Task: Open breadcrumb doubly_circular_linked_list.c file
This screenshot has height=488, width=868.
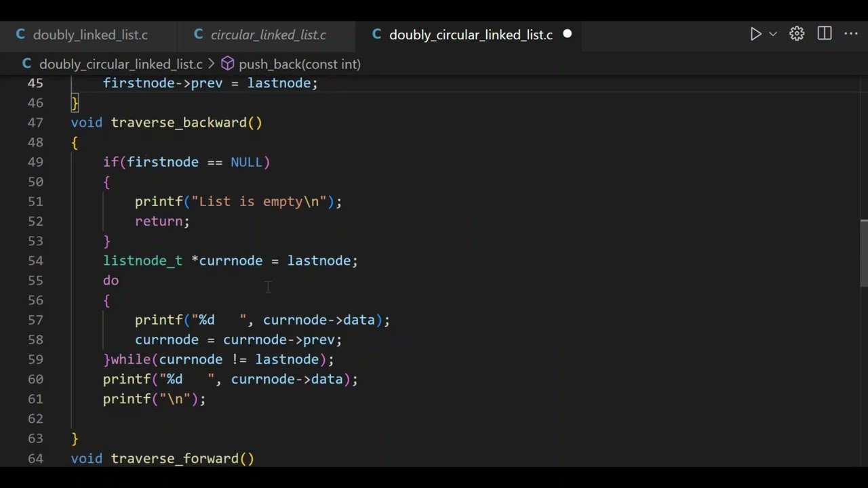Action: [121, 64]
